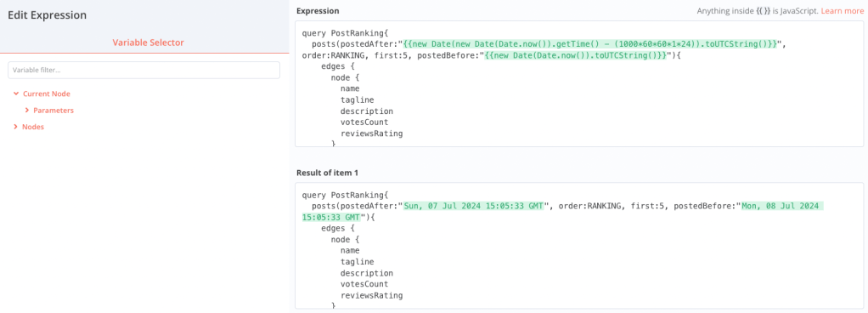Click 'name' field in the Expression editor
Screen dimensions: 868x313
click(x=350, y=88)
